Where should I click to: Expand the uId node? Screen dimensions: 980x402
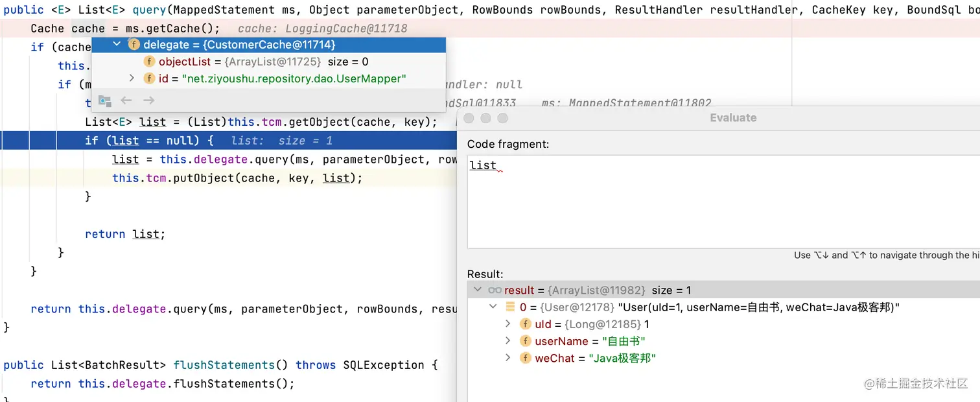508,324
